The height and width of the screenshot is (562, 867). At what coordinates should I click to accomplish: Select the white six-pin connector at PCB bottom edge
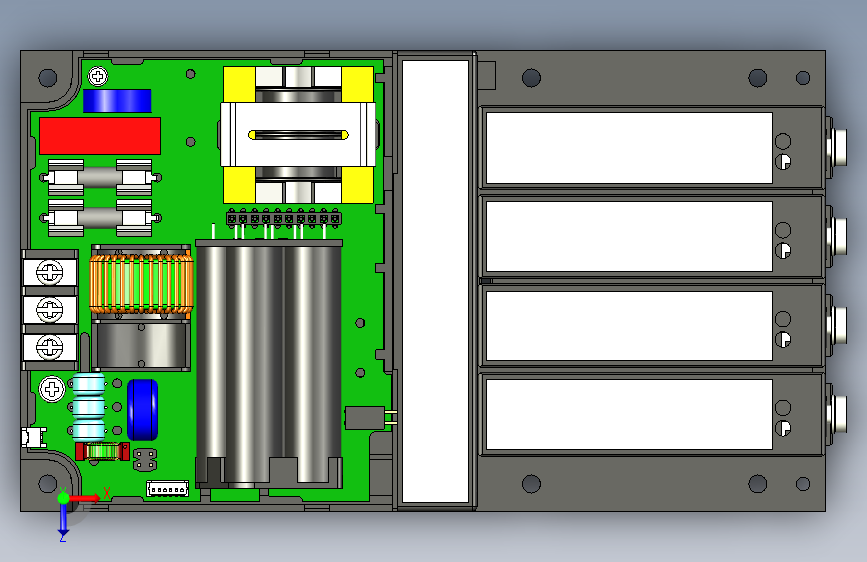(168, 489)
